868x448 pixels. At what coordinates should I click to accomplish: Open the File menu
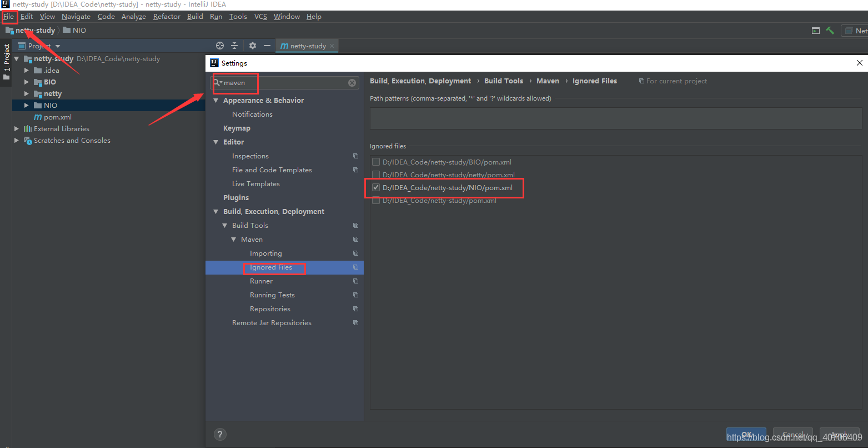point(9,17)
